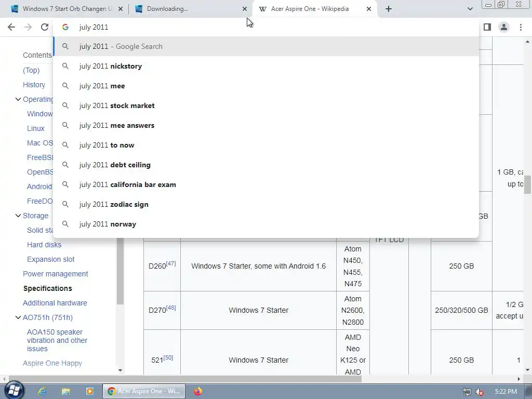532x399 pixels.
Task: Collapse the AO751h (751h) section chevron
Action: point(18,317)
